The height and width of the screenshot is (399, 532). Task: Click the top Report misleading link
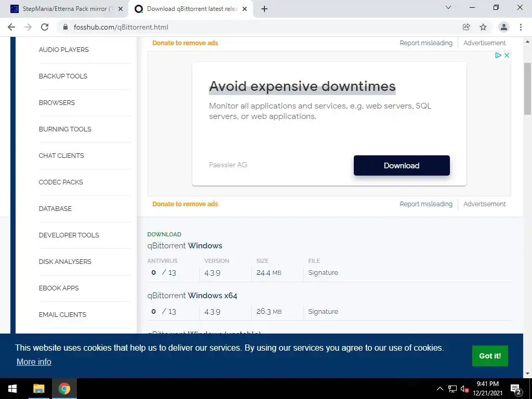(x=426, y=43)
